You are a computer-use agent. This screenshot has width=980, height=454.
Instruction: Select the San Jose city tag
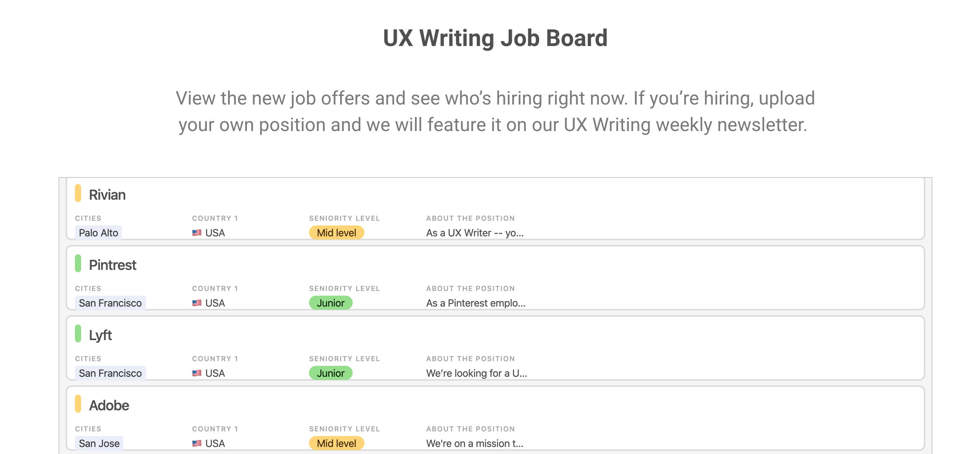(98, 443)
